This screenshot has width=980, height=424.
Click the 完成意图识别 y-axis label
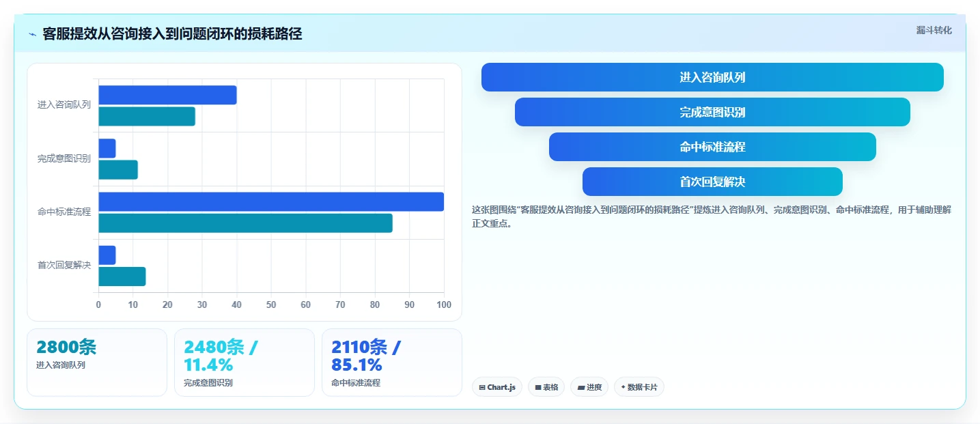click(x=64, y=158)
